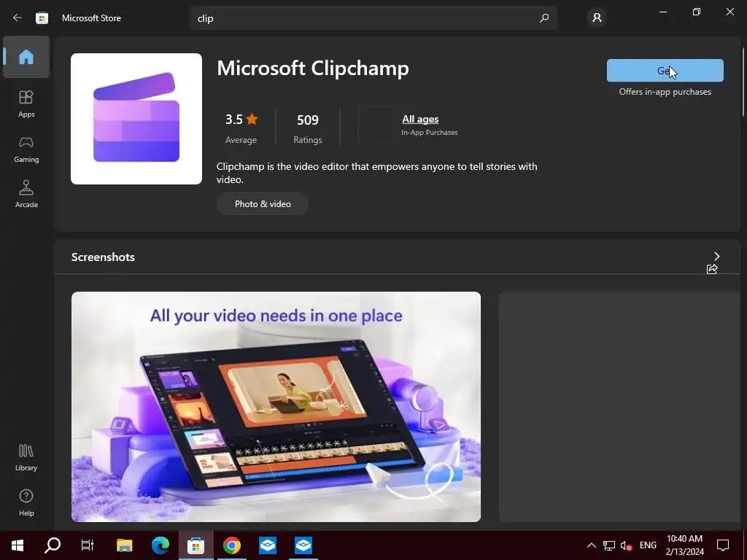Click the network status tray icon
The height and width of the screenshot is (560, 747).
609,545
